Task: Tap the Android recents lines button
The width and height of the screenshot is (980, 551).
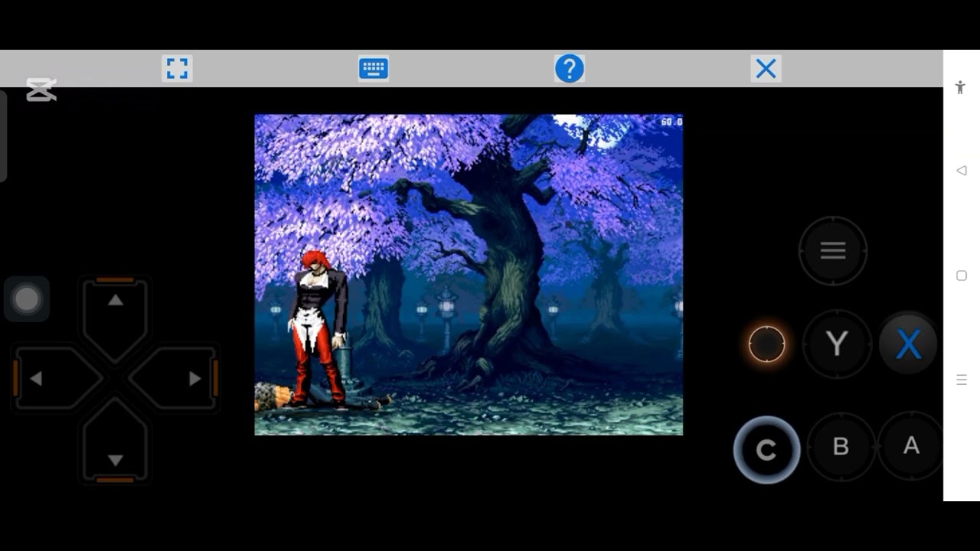Action: click(x=962, y=380)
